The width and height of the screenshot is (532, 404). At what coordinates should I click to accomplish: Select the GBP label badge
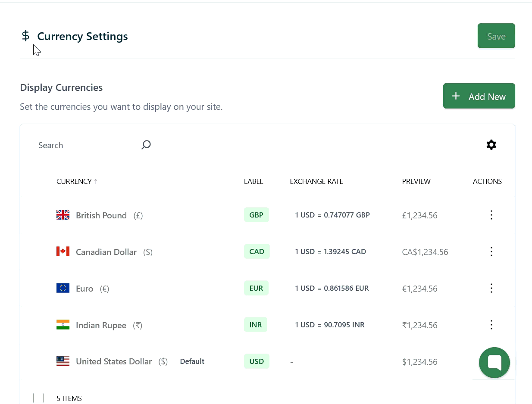256,215
